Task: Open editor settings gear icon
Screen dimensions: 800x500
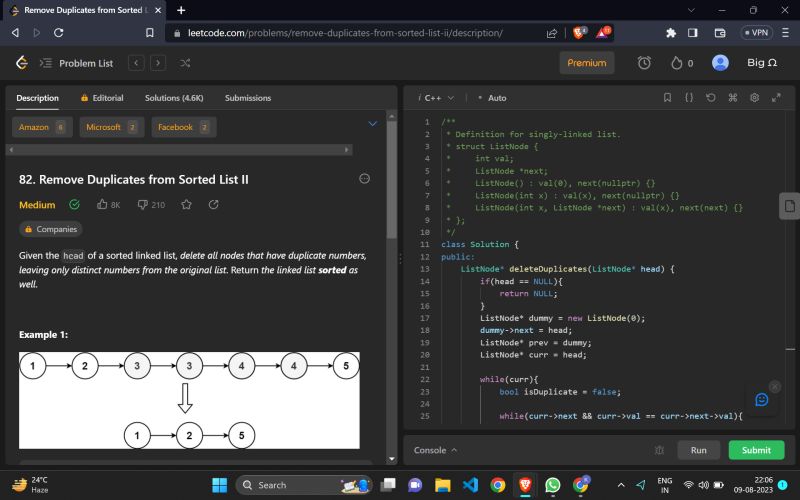Action: coord(755,97)
